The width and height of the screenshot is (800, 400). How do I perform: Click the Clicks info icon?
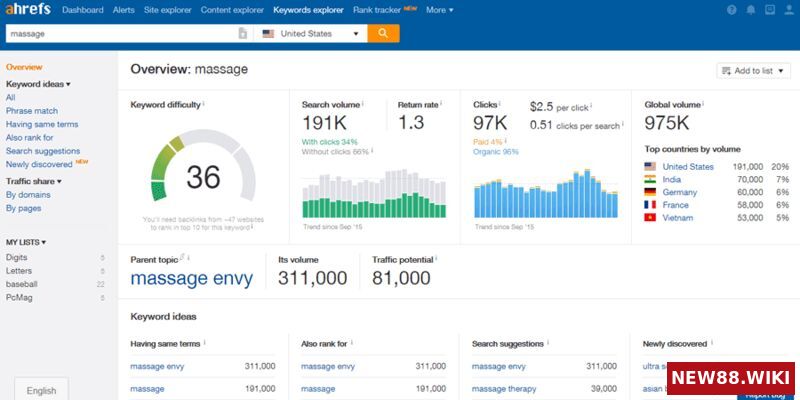click(499, 104)
